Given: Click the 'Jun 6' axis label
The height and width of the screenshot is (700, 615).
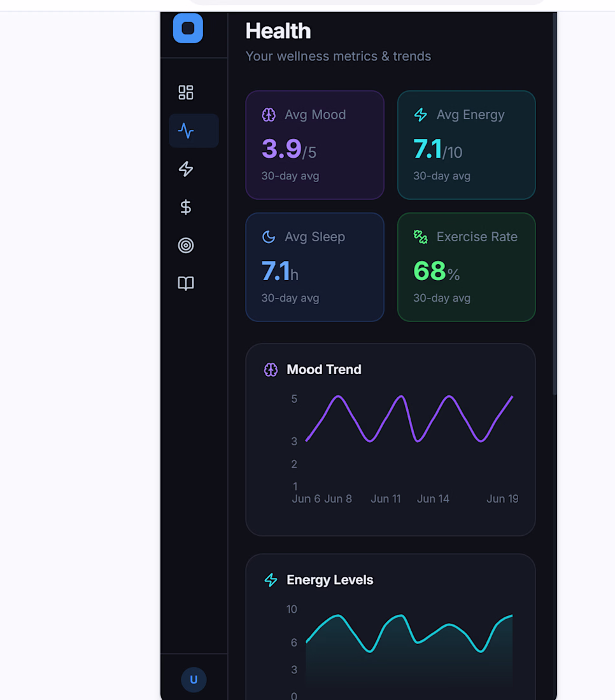Looking at the screenshot, I should (x=306, y=499).
